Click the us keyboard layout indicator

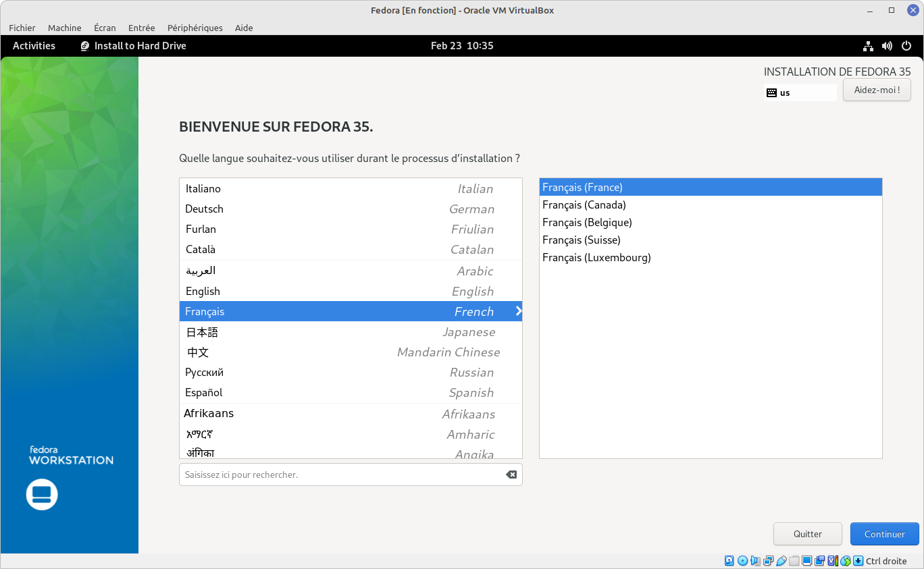pyautogui.click(x=800, y=92)
